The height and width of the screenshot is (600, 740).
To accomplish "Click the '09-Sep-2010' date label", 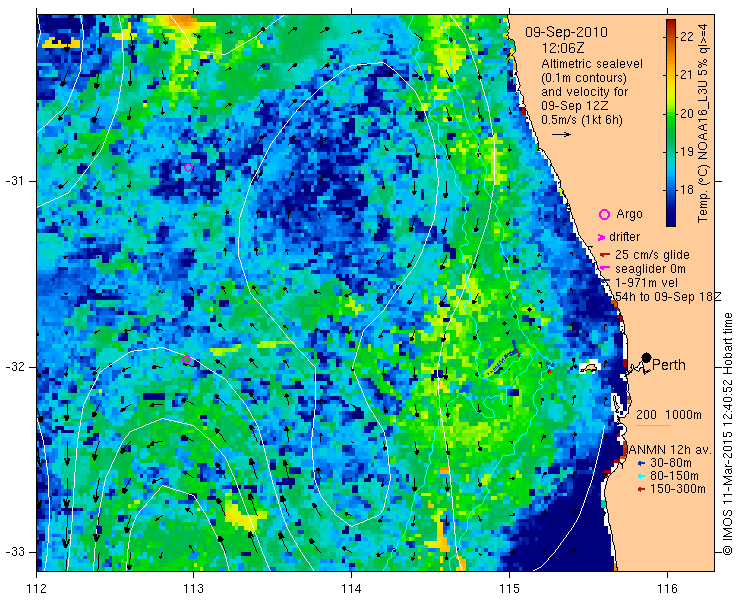I will [x=566, y=32].
